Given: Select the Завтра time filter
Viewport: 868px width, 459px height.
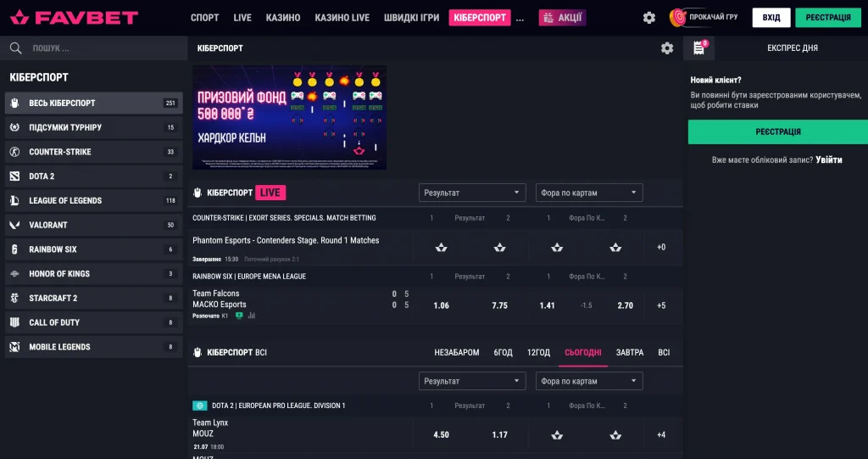Looking at the screenshot, I should [630, 353].
